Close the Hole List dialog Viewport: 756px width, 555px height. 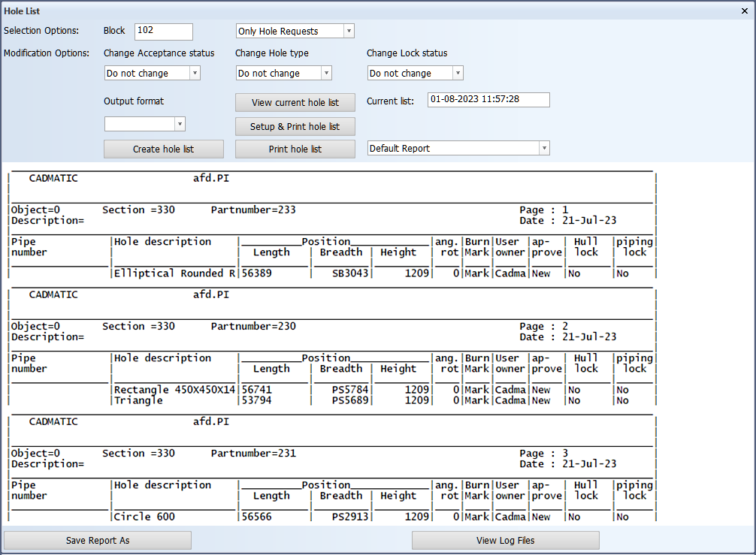[744, 11]
